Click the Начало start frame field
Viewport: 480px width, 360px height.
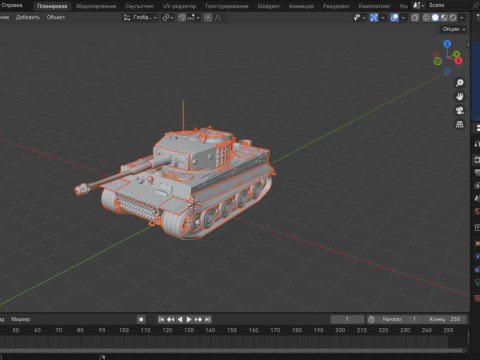click(399, 319)
